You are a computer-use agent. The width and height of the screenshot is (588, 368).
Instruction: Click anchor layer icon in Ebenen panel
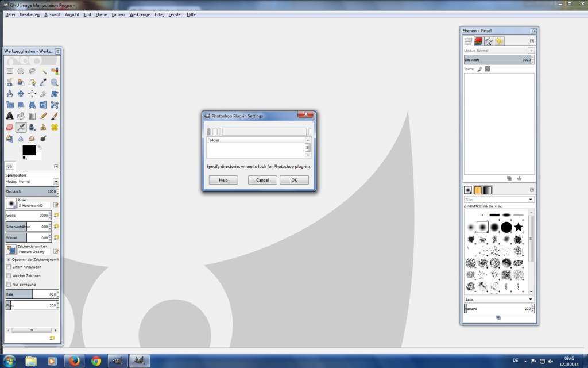point(519,178)
